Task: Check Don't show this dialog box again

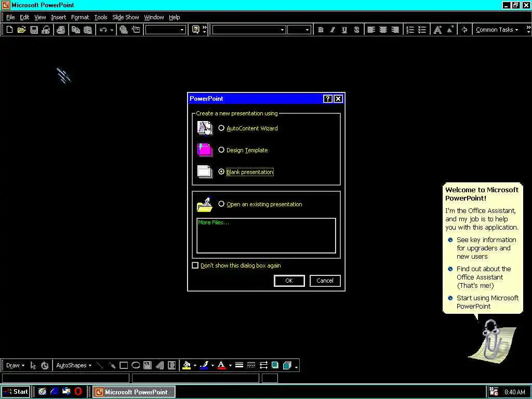Action: [195, 265]
